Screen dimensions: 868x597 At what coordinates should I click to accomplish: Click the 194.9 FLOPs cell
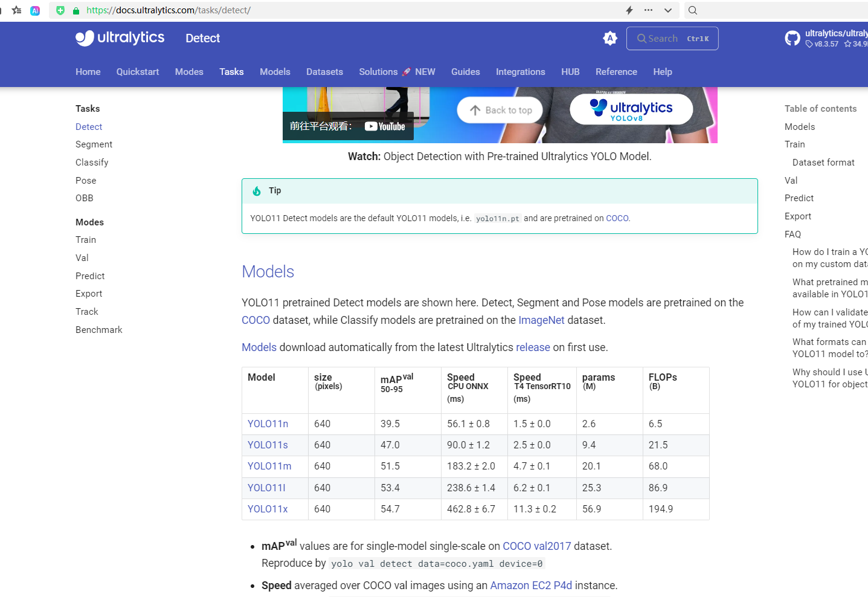point(676,509)
